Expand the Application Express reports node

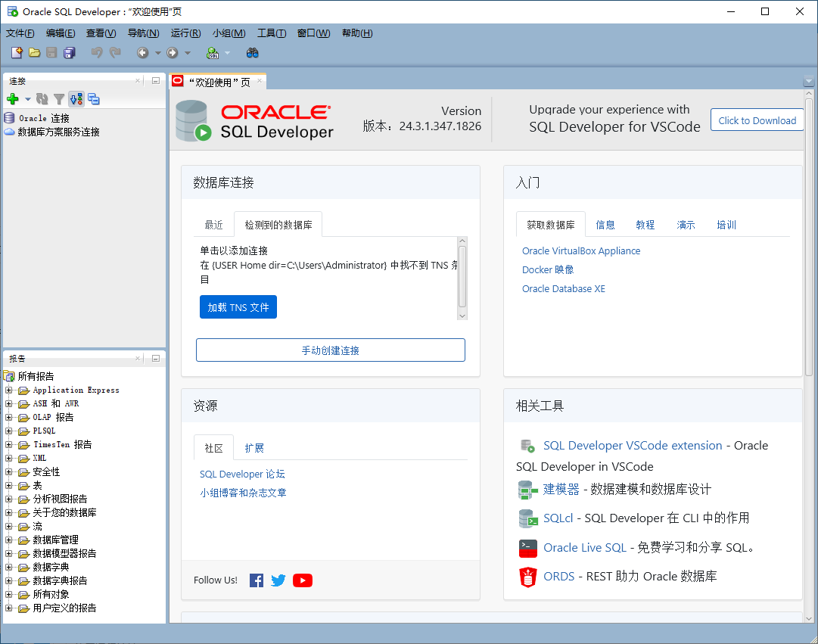tap(8, 390)
